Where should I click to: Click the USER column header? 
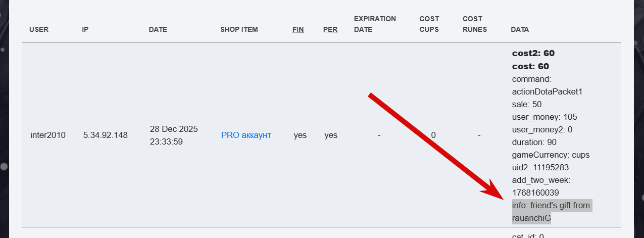point(39,29)
